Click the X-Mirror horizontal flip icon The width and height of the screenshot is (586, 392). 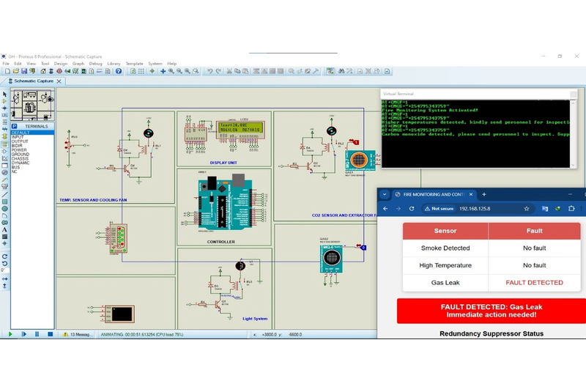[4, 278]
